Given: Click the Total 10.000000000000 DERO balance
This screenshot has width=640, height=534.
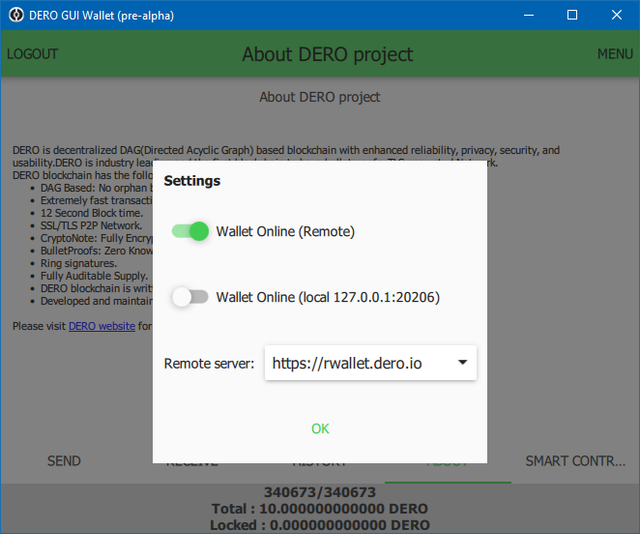Looking at the screenshot, I should point(320,509).
